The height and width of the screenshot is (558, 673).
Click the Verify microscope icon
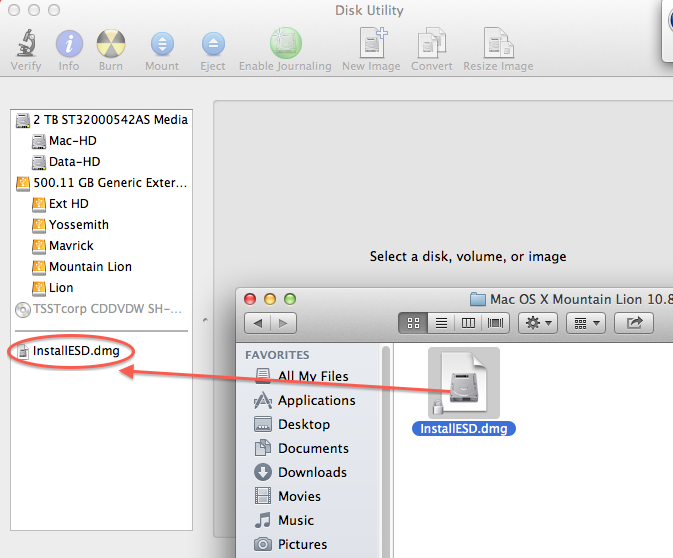pos(26,43)
